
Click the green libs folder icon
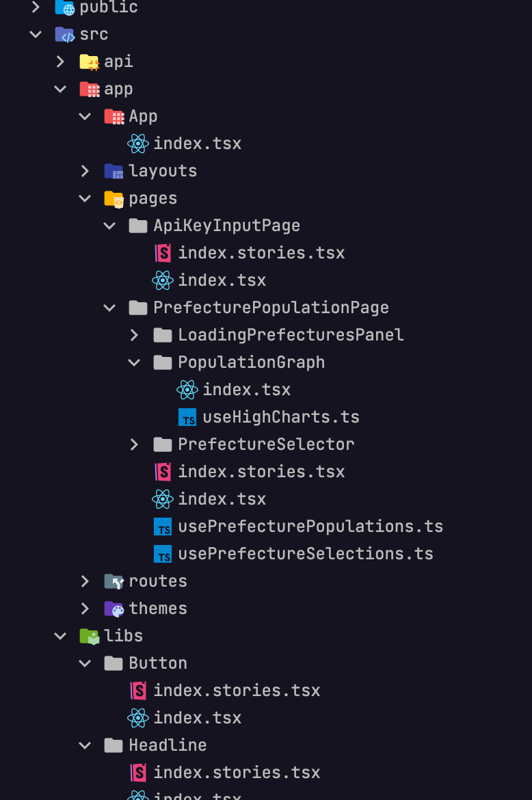point(90,636)
